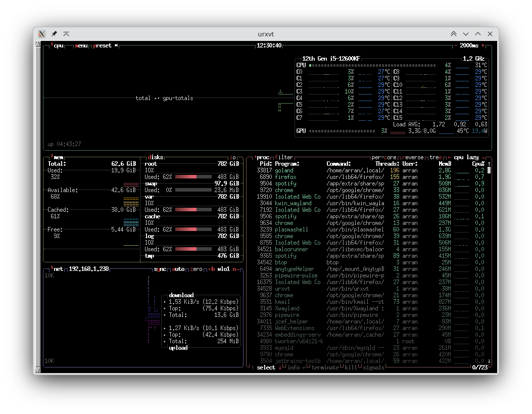532x414 pixels.
Task: Toggle keep-above for the urxvt window
Action: coord(66,34)
